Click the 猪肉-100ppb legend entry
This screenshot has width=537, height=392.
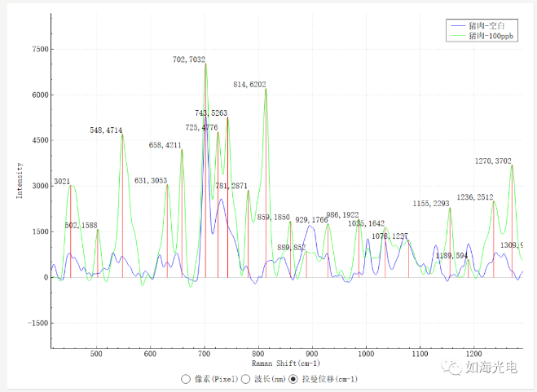tap(494, 37)
